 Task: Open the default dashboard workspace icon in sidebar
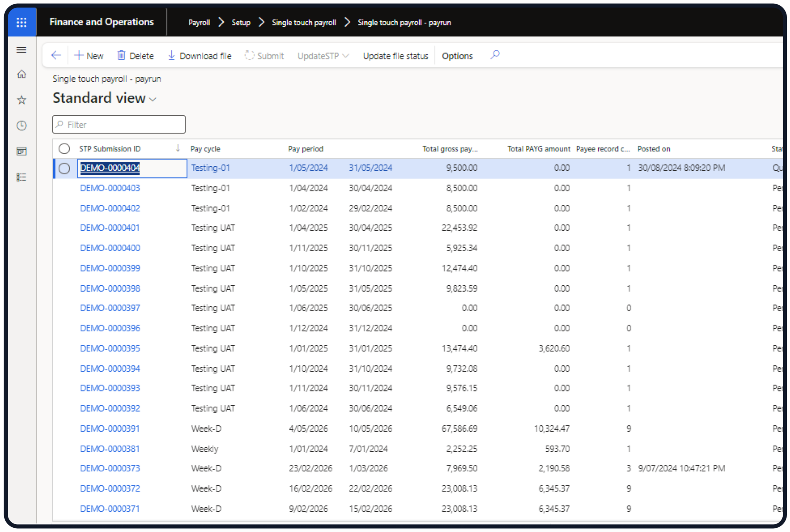click(x=22, y=151)
